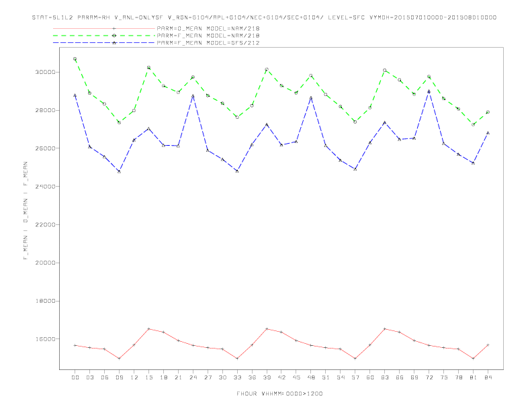The width and height of the screenshot is (532, 411).
Task: Click the y-axis tick label 30000
Action: click(x=45, y=73)
